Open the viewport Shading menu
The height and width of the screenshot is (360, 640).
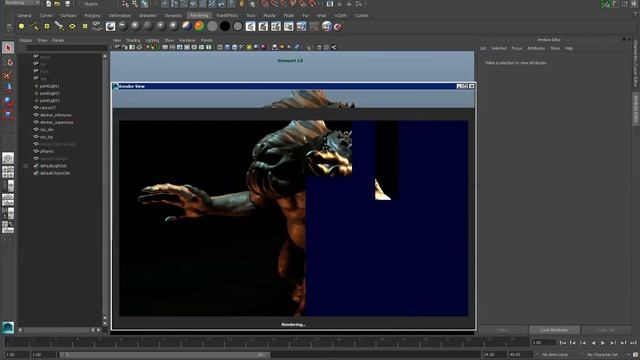133,40
